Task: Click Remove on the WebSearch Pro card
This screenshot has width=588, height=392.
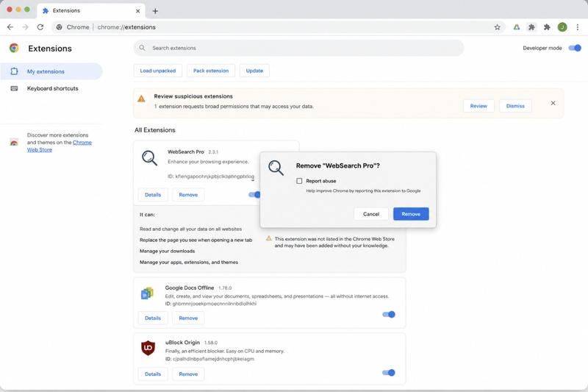Action: [x=188, y=195]
